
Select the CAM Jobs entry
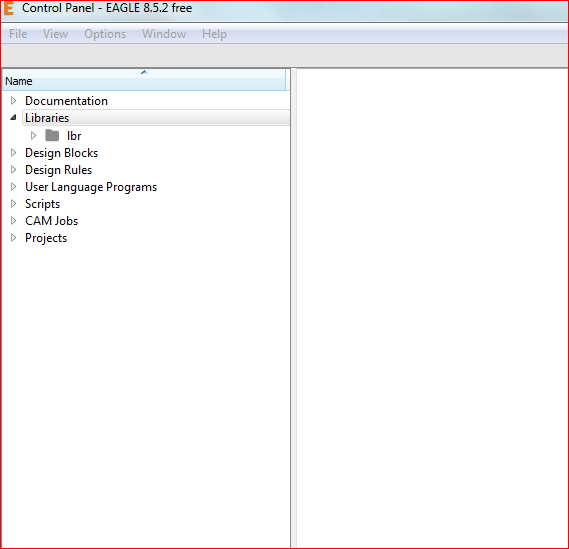[52, 221]
